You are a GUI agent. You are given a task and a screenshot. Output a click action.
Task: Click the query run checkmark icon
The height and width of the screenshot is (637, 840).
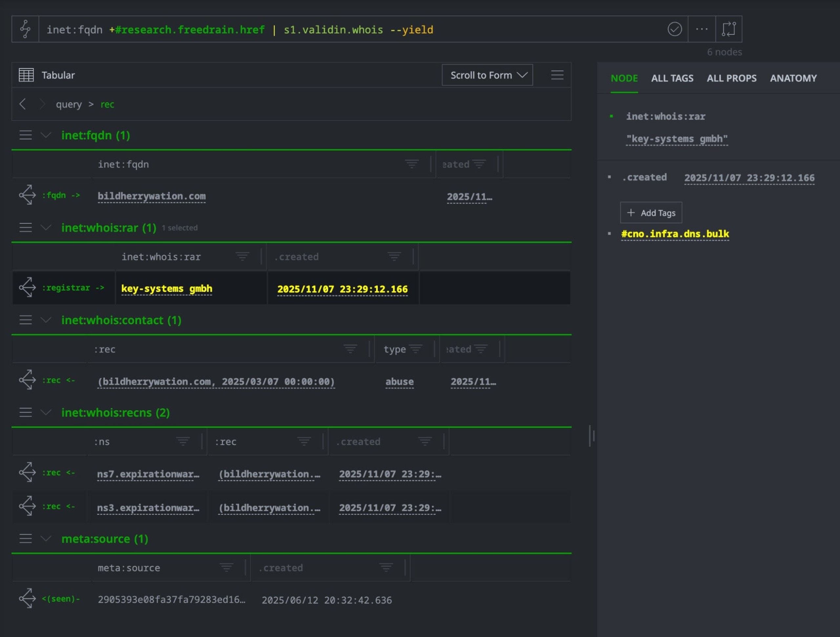click(674, 29)
